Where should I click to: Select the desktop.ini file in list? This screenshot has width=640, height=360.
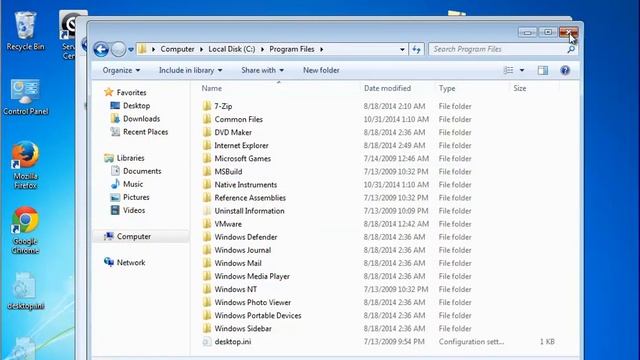click(x=233, y=342)
